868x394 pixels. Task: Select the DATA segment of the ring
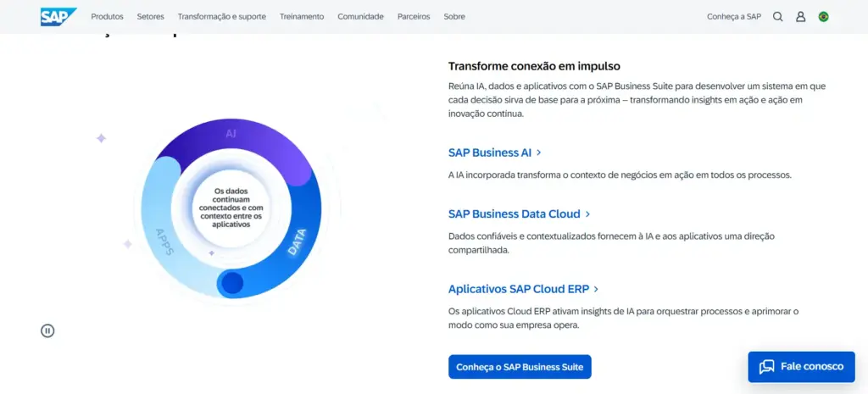[298, 241]
